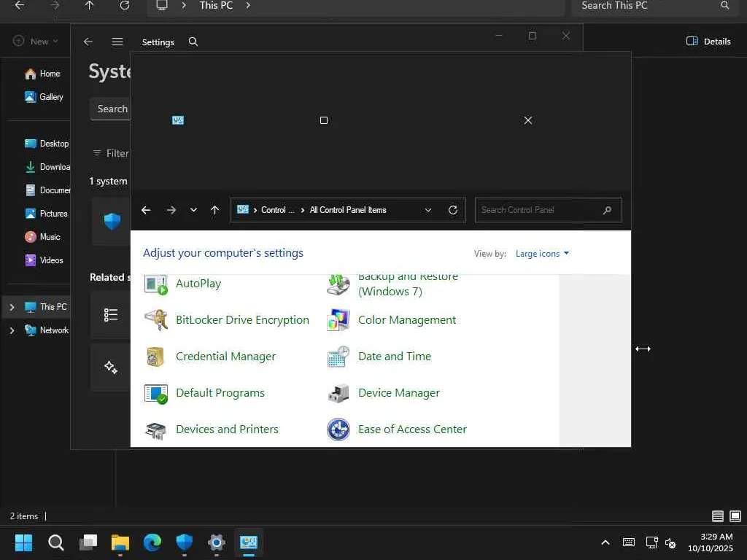Expand the Control Panel address bar history dropdown
Image resolution: width=747 pixels, height=560 pixels.
click(427, 210)
